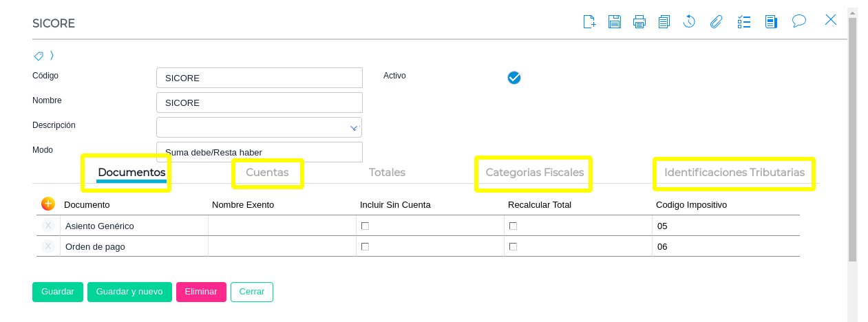Expand the tag chevron next to the label icon
Screen dimensions: 868x322
click(52, 55)
